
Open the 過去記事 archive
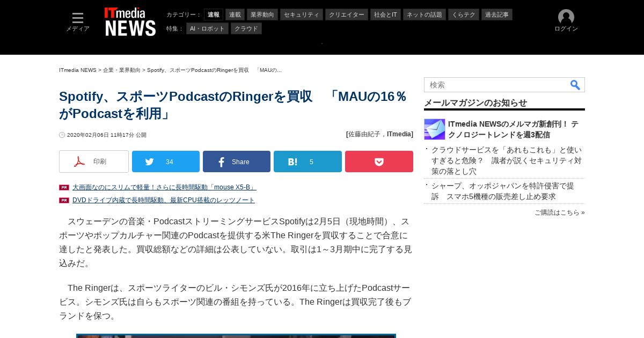point(497,14)
